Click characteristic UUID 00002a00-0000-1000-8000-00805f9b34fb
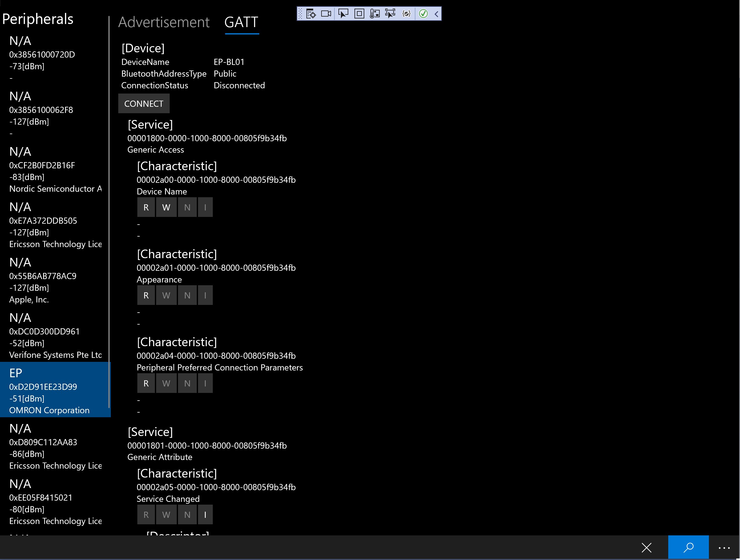 pyautogui.click(x=216, y=179)
